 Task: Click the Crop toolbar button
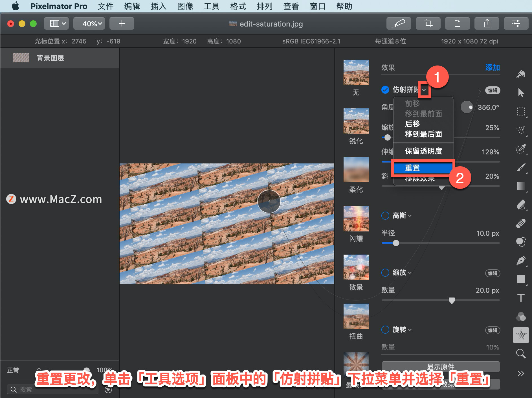point(428,23)
